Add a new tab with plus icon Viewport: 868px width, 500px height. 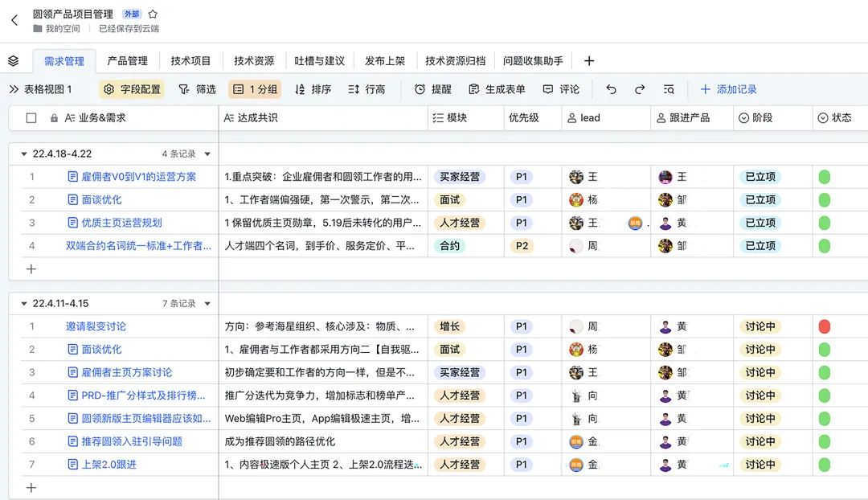589,61
